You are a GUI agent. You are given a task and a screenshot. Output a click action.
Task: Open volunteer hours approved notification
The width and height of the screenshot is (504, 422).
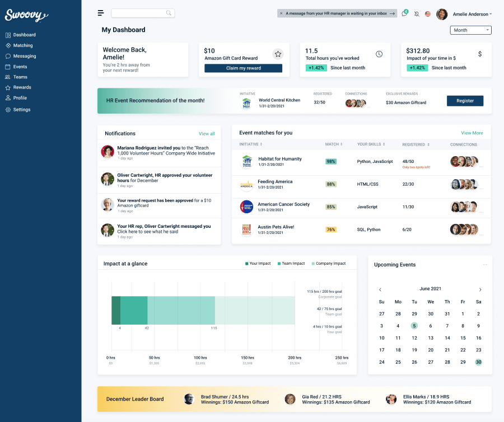click(159, 180)
